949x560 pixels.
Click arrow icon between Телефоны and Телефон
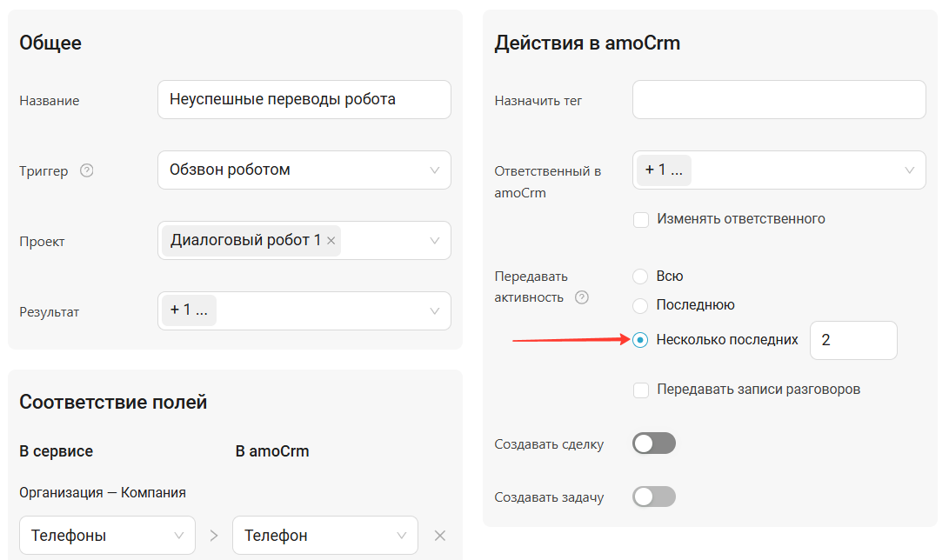pos(214,536)
